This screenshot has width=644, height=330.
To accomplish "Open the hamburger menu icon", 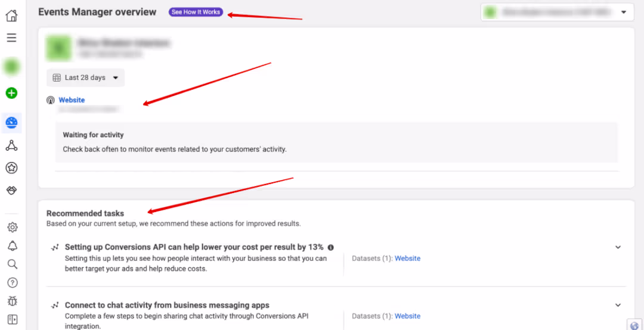I will [11, 38].
